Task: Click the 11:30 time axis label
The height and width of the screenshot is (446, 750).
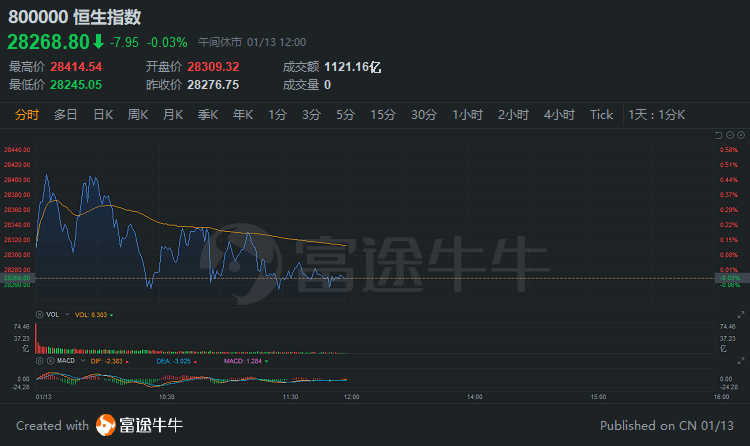Action: tap(290, 397)
